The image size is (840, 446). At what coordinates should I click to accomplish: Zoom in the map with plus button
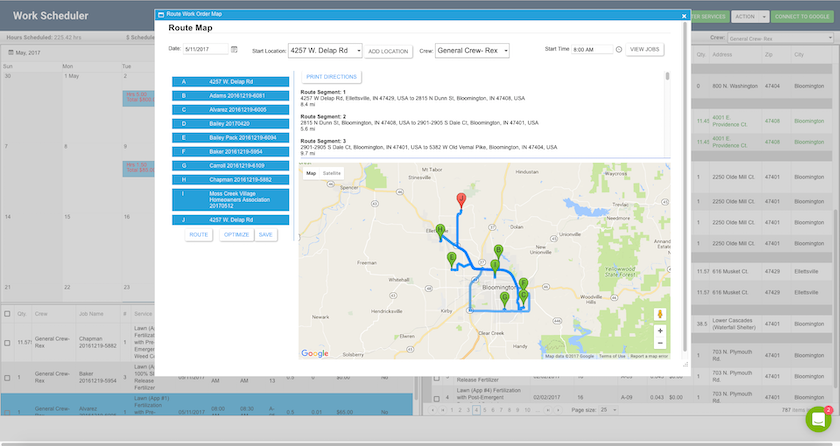coord(660,330)
